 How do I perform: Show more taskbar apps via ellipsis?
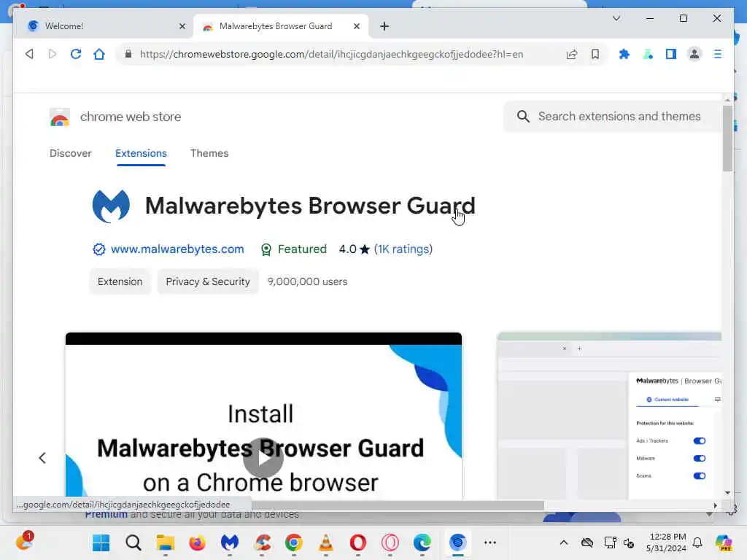489,542
